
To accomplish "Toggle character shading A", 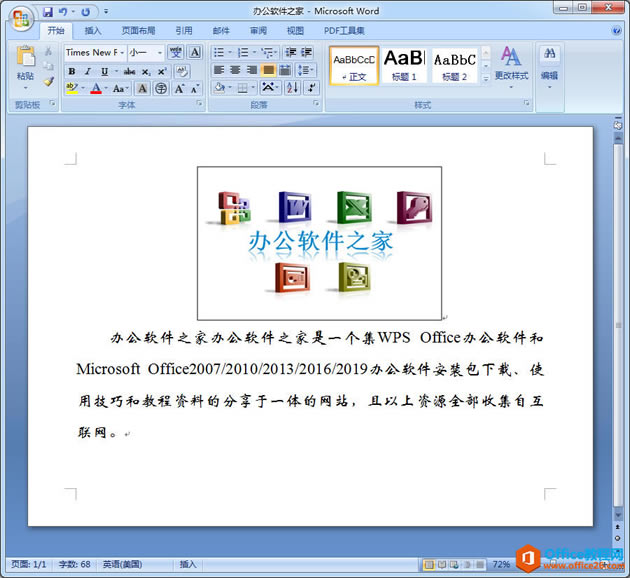I will coord(142,88).
